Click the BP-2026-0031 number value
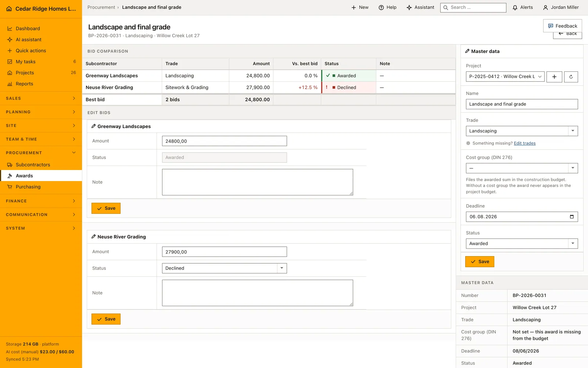This screenshot has width=588, height=368. 529,296
